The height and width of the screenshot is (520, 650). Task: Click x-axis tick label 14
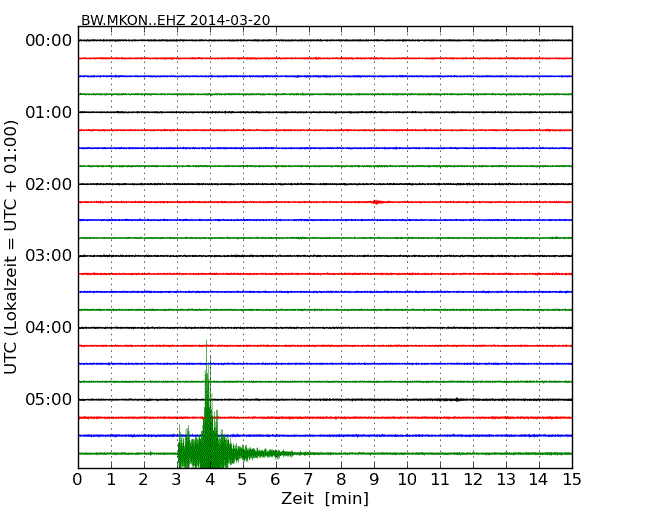538,480
